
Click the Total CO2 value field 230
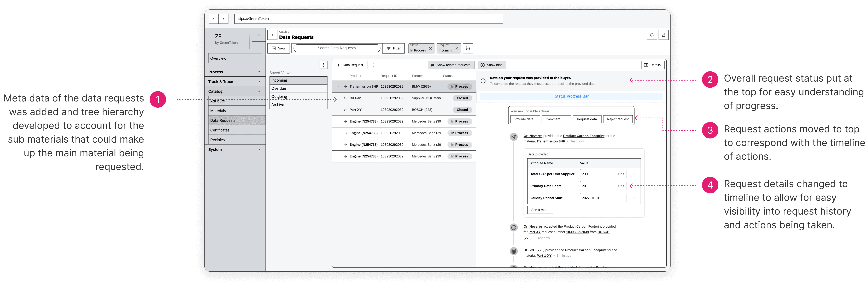(x=603, y=174)
